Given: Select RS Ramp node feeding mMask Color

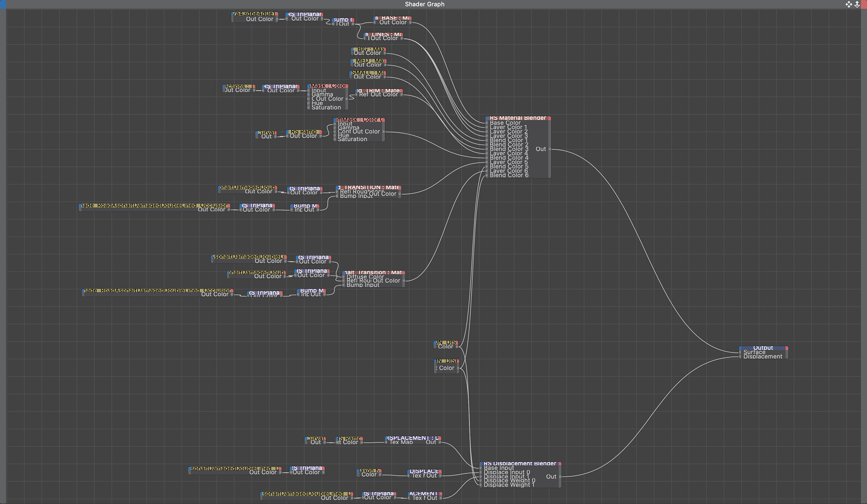Looking at the screenshot, I should (304, 134).
